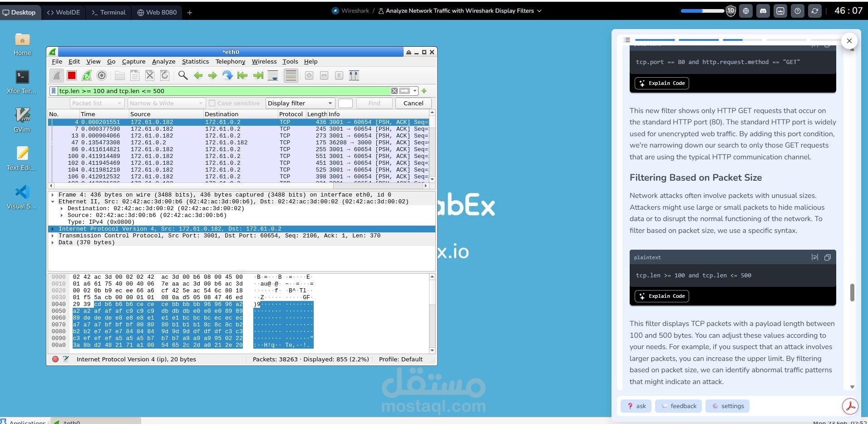This screenshot has width=868, height=424.
Task: Select packet number 47 row
Action: coord(239,143)
